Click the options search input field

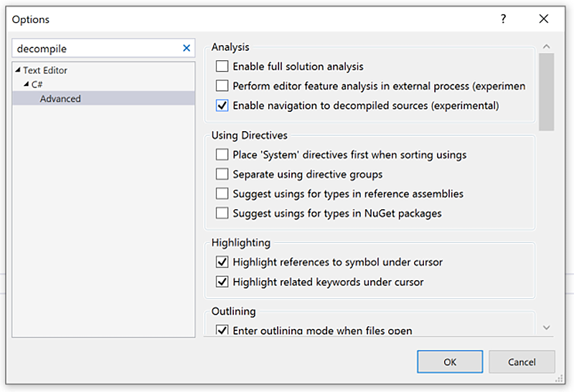(97, 49)
